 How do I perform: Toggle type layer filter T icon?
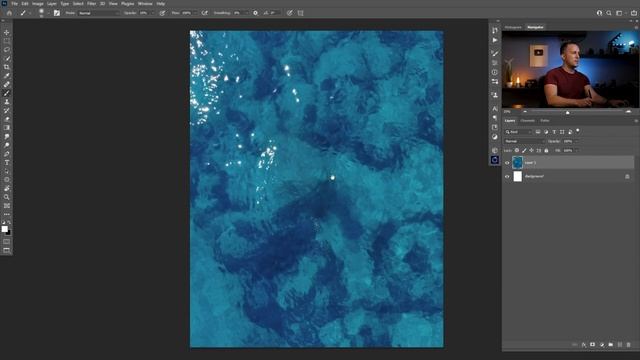(554, 132)
